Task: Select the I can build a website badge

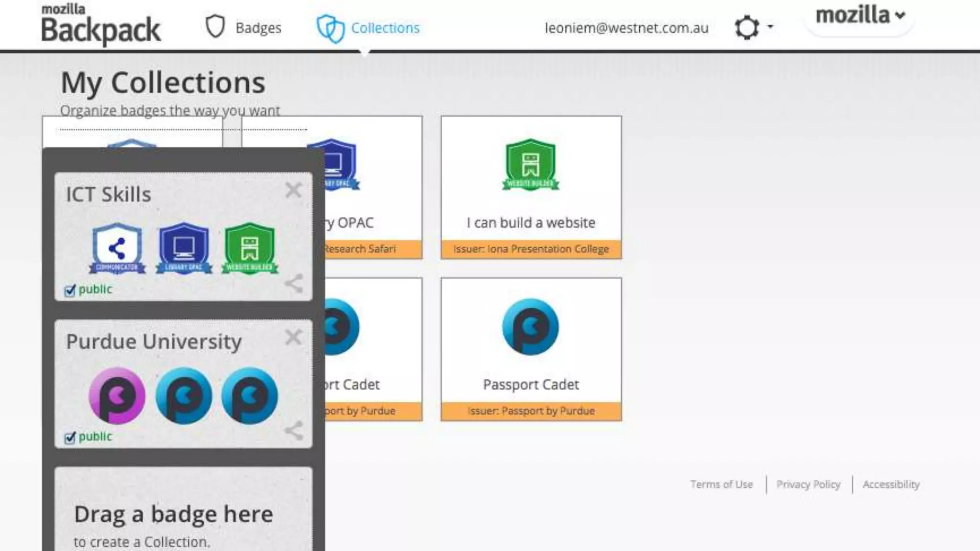Action: coord(531,187)
